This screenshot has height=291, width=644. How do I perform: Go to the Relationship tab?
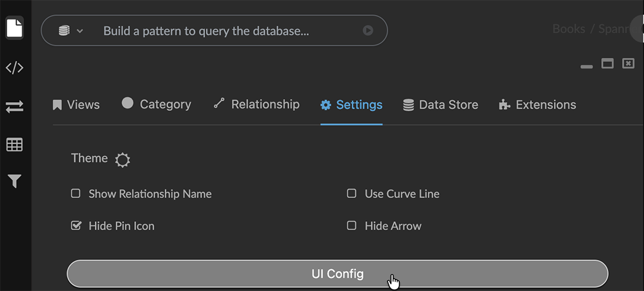[x=257, y=104]
